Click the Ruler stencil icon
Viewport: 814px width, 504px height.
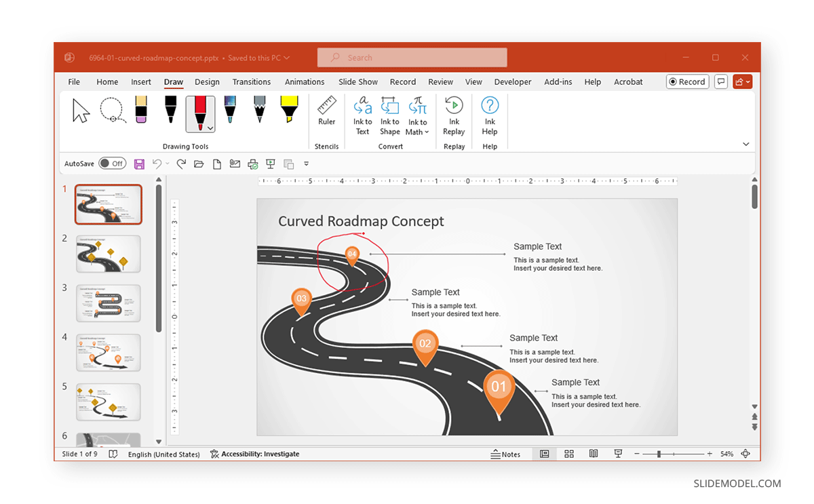click(327, 111)
